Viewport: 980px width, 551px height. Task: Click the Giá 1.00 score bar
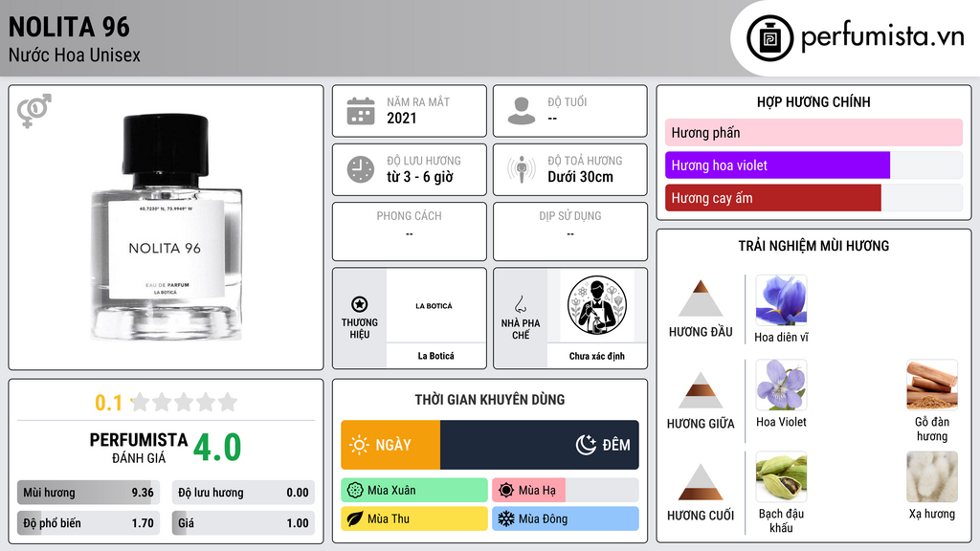[243, 523]
